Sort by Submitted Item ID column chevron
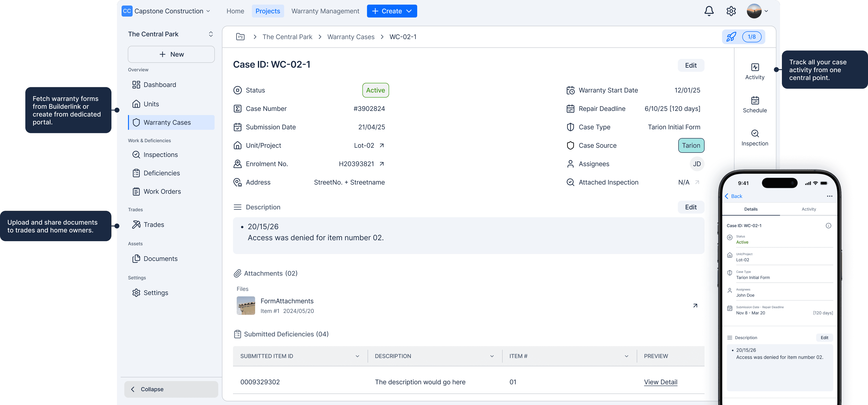 357,356
